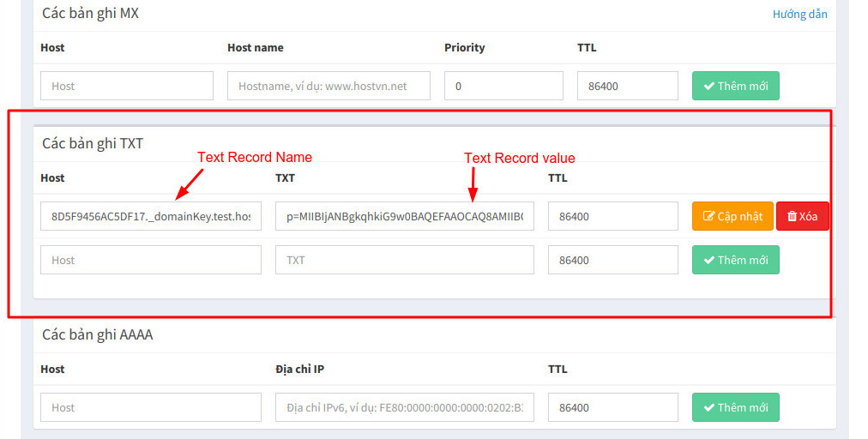Click the Địa chỉ IP IPv6 input
The height and width of the screenshot is (439, 868).
click(x=404, y=407)
